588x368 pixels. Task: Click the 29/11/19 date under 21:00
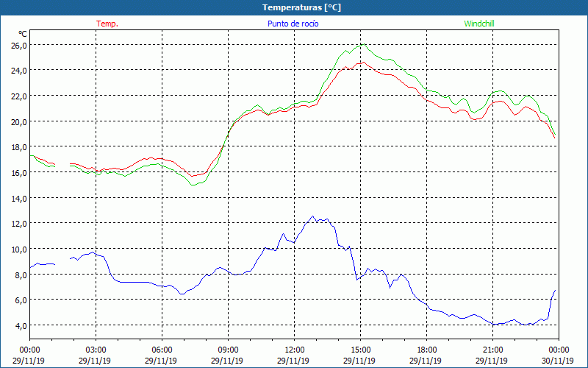[492, 361]
